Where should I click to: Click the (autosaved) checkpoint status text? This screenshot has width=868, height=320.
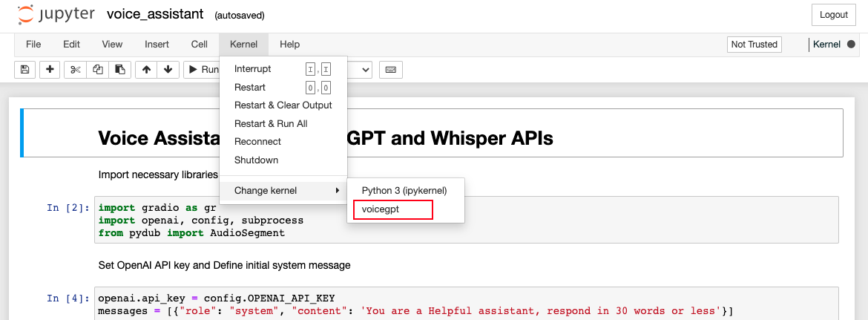click(x=240, y=16)
